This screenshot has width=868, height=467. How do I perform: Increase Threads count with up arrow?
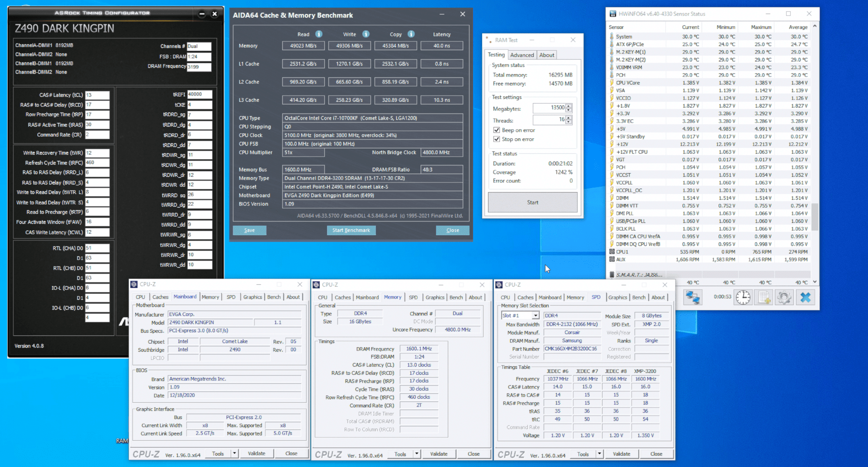click(569, 118)
